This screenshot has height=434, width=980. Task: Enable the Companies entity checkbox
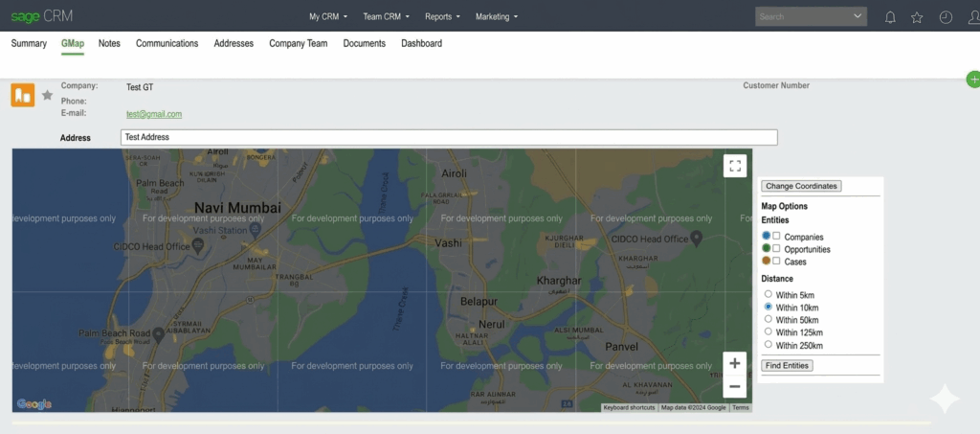point(777,236)
